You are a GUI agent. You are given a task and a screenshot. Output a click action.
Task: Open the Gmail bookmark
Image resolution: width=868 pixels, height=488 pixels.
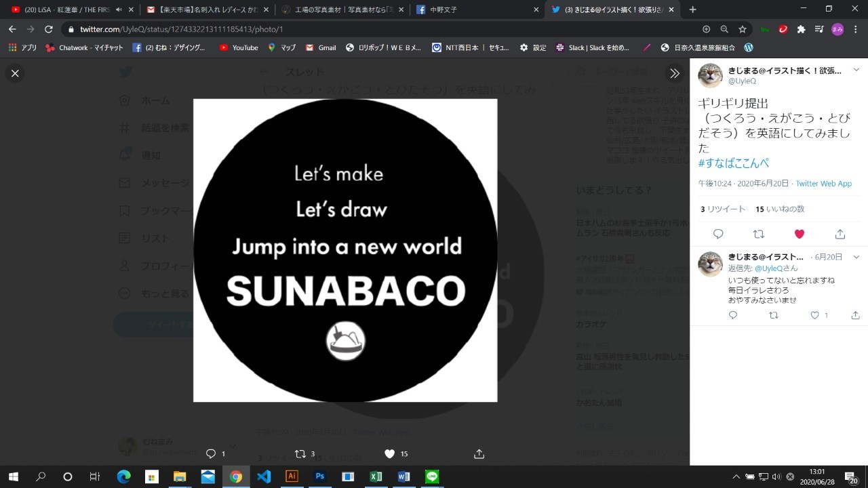pos(321,47)
